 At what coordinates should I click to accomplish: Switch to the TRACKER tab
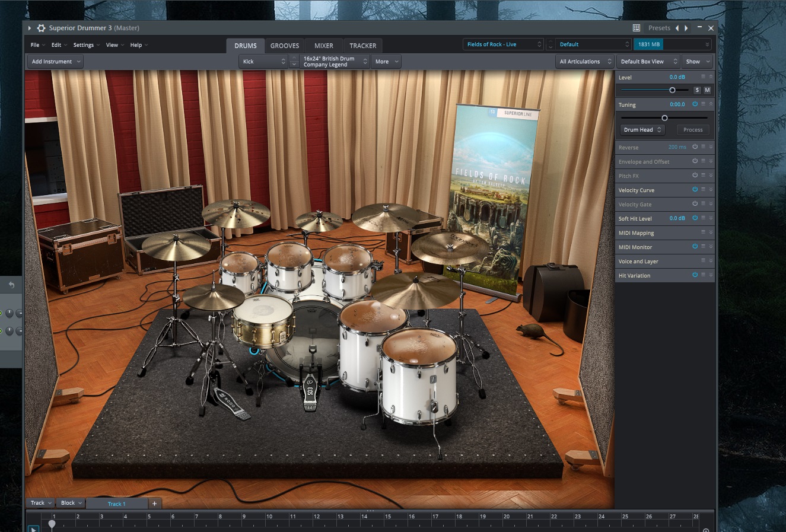363,46
